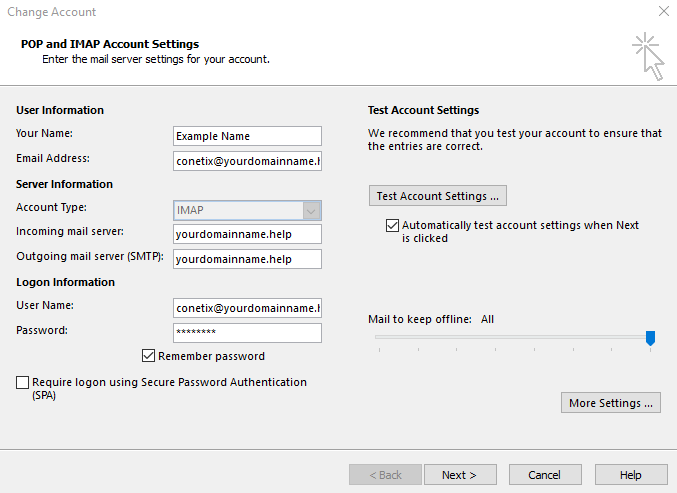
Task: Click the Cancel button
Action: click(545, 475)
